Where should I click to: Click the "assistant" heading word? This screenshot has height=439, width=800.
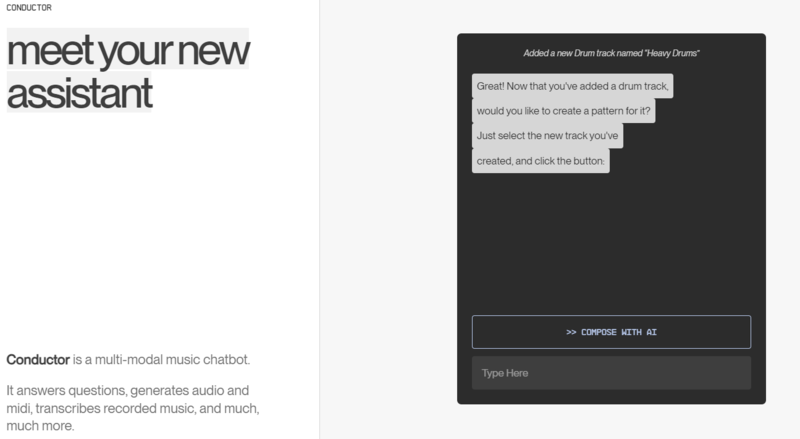click(80, 93)
